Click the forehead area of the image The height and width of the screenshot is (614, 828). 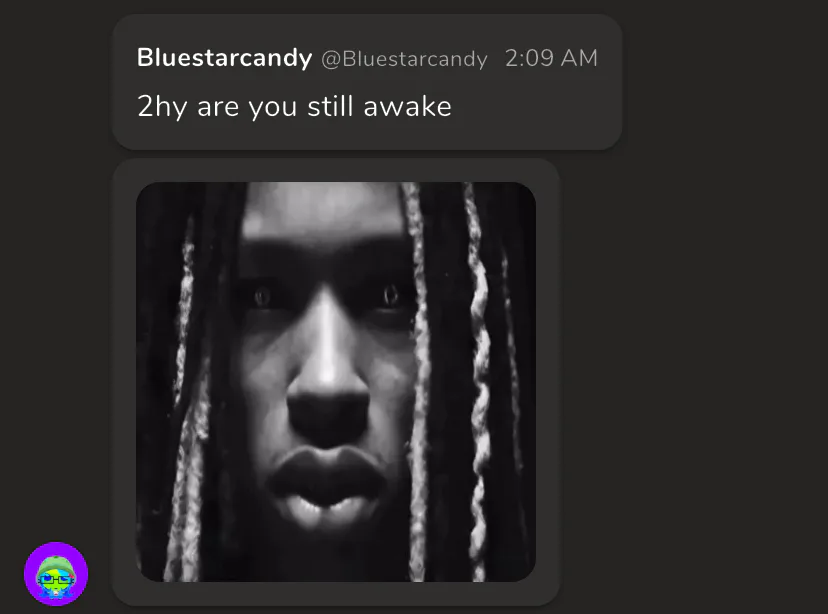tap(322, 211)
